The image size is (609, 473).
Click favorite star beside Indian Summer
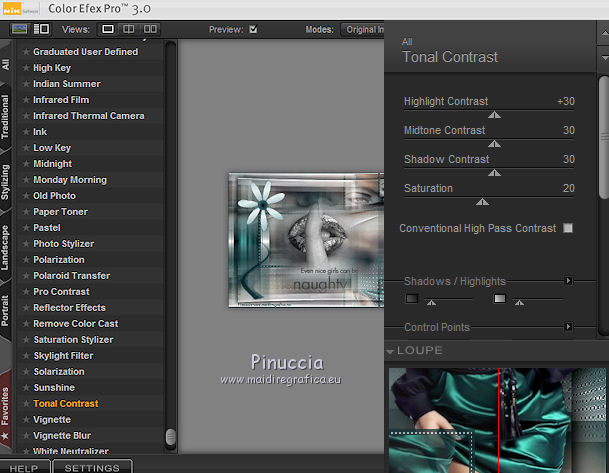coord(26,84)
